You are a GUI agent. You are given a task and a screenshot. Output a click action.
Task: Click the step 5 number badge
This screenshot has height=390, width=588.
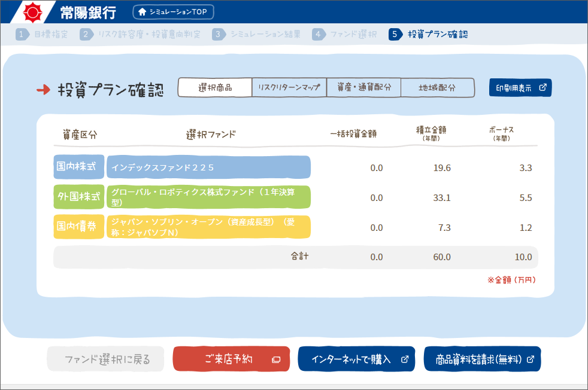pyautogui.click(x=395, y=35)
